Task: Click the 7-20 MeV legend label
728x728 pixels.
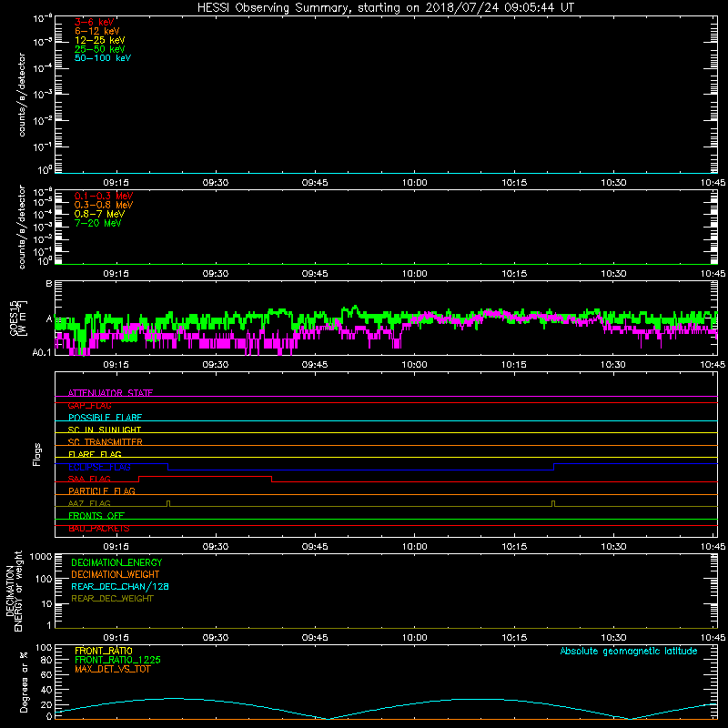Action: tap(97, 223)
